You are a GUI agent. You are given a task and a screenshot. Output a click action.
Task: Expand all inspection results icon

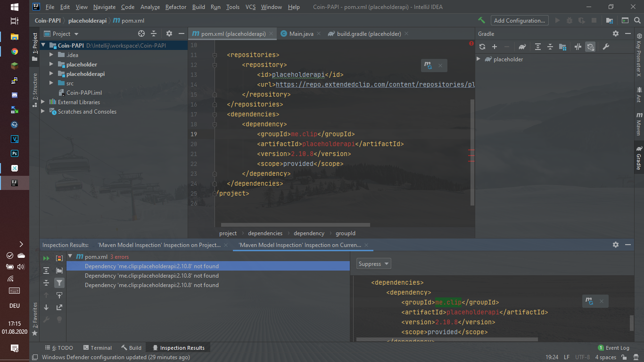(x=46, y=270)
